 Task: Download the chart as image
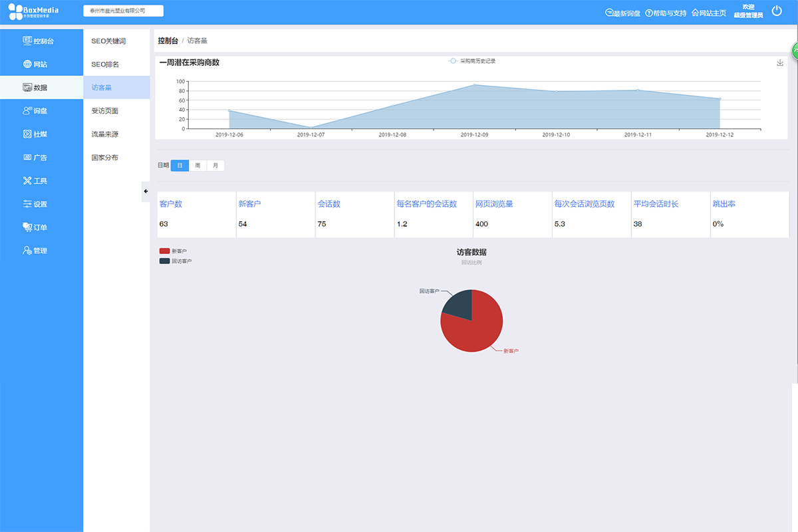[780, 63]
